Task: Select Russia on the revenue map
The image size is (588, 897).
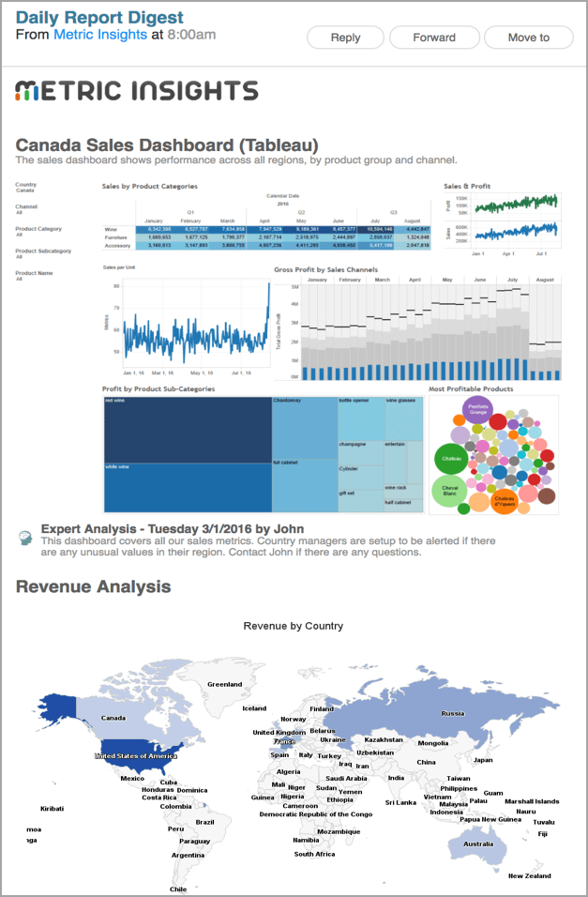Action: point(453,713)
